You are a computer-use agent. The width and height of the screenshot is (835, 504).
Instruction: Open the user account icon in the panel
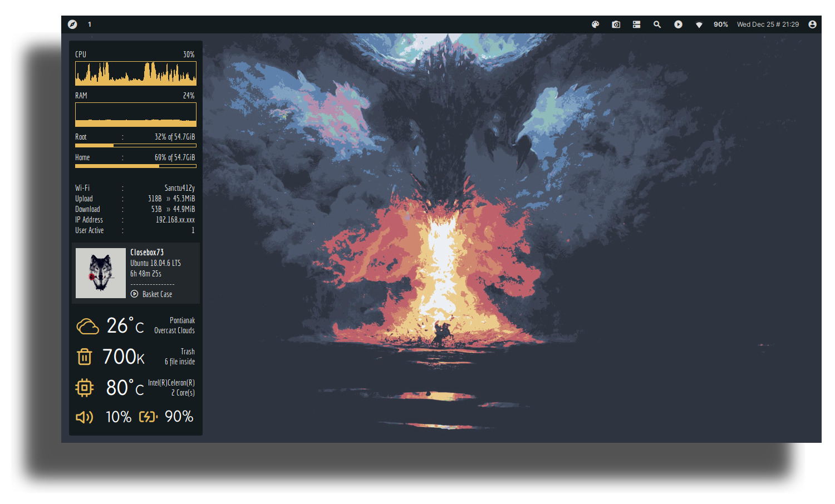coord(812,24)
